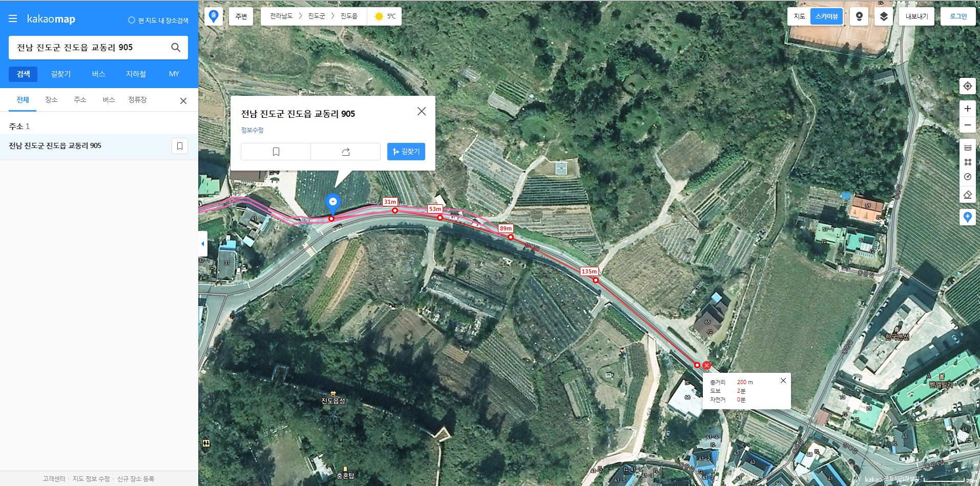Open the map layers icon

884,16
